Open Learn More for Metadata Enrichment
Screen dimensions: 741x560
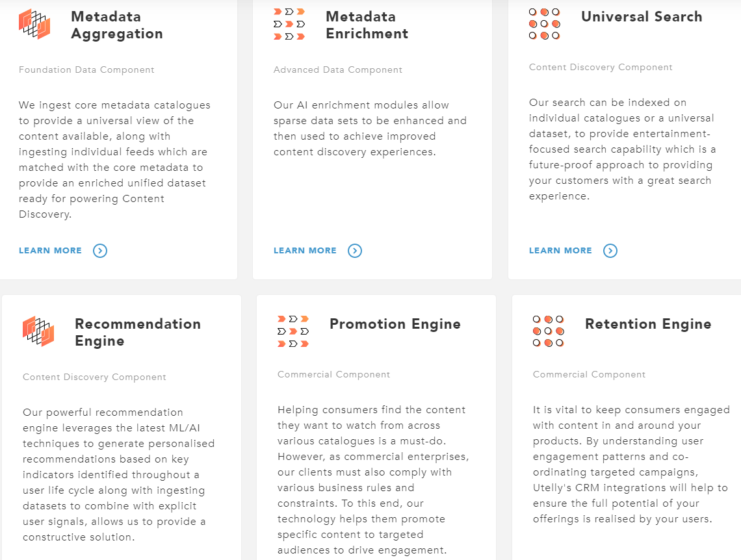point(305,251)
